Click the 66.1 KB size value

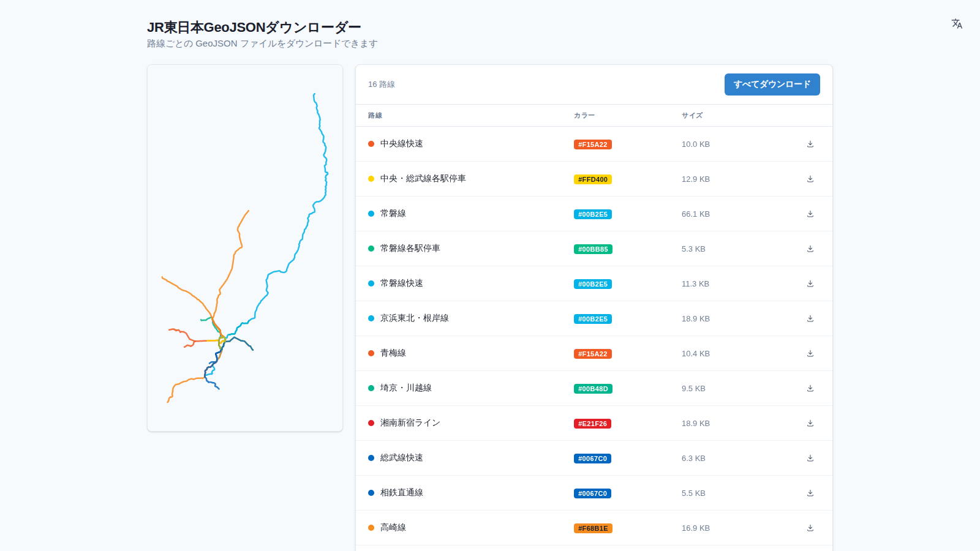click(696, 214)
